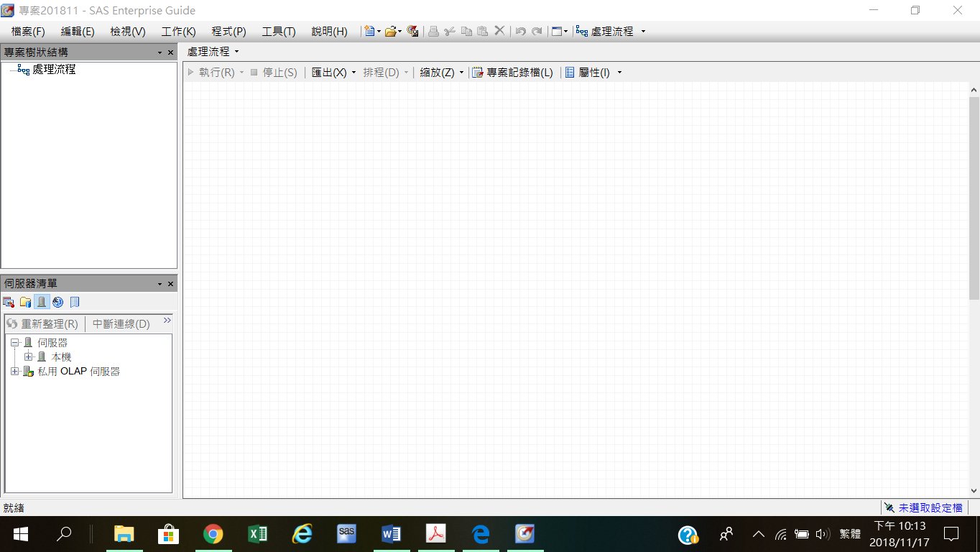
Task: Open the 工具(T) menu
Action: coord(279,32)
